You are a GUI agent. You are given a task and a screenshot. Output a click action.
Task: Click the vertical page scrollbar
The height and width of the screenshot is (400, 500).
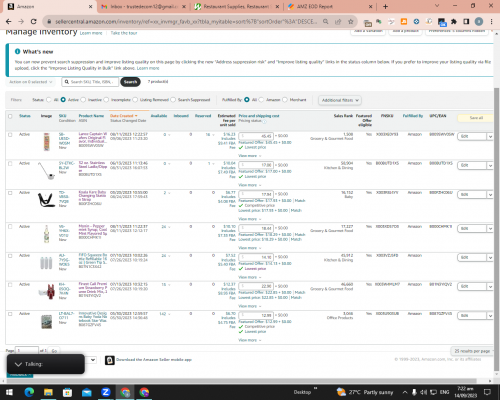click(496, 230)
